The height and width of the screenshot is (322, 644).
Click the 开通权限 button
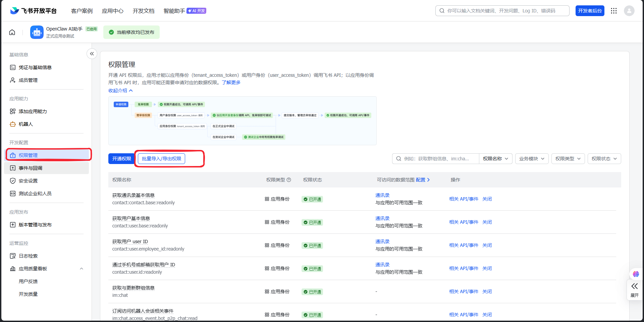[121, 159]
